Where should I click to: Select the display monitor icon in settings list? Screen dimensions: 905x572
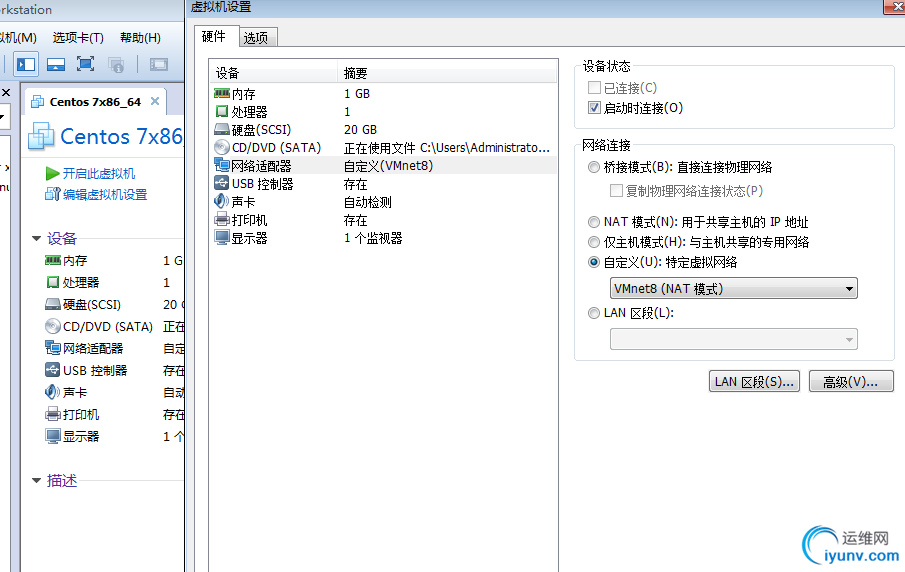coord(222,237)
